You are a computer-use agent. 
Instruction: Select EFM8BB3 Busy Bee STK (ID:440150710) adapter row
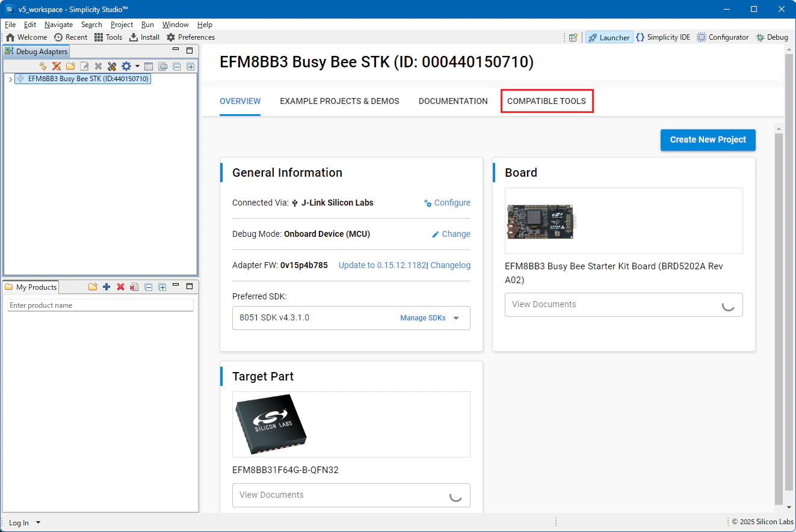pyautogui.click(x=82, y=79)
